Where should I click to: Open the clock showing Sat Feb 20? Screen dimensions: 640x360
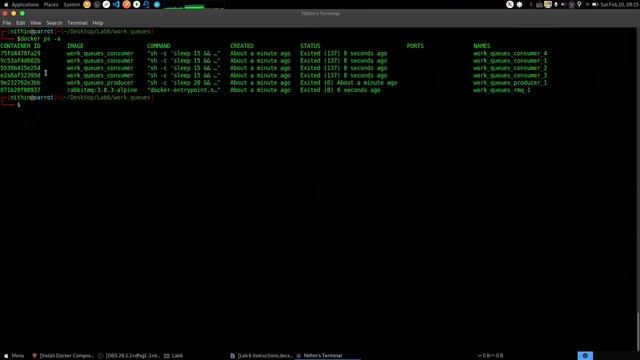click(620, 4)
